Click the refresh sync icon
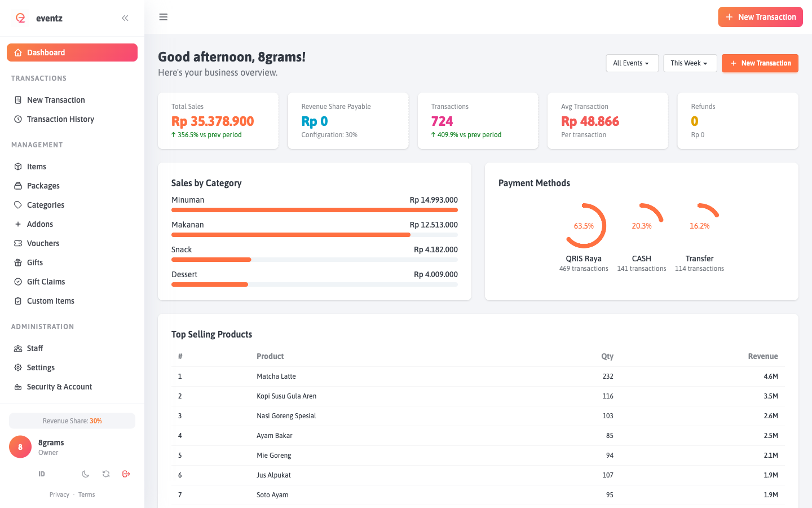Image resolution: width=812 pixels, height=508 pixels. pos(106,474)
